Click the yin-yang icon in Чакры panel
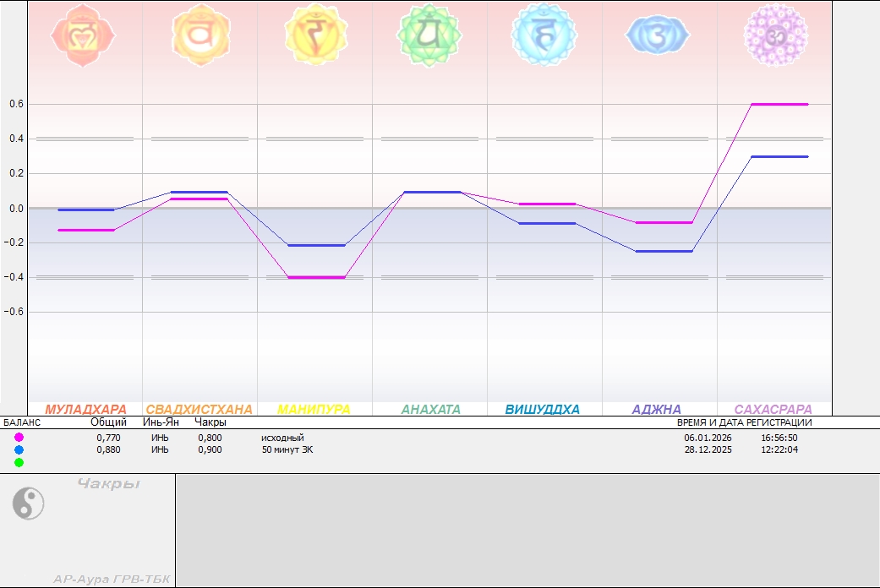Image resolution: width=880 pixels, height=588 pixels. (28, 504)
